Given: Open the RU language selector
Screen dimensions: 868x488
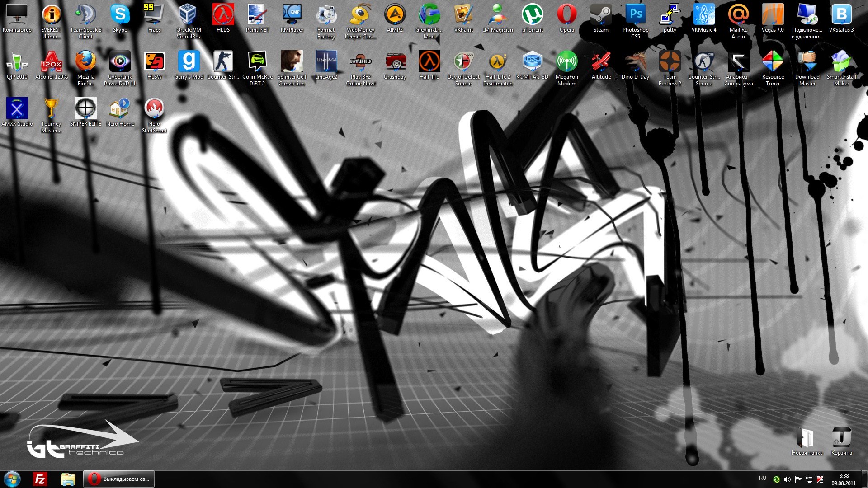Looking at the screenshot, I should 763,478.
